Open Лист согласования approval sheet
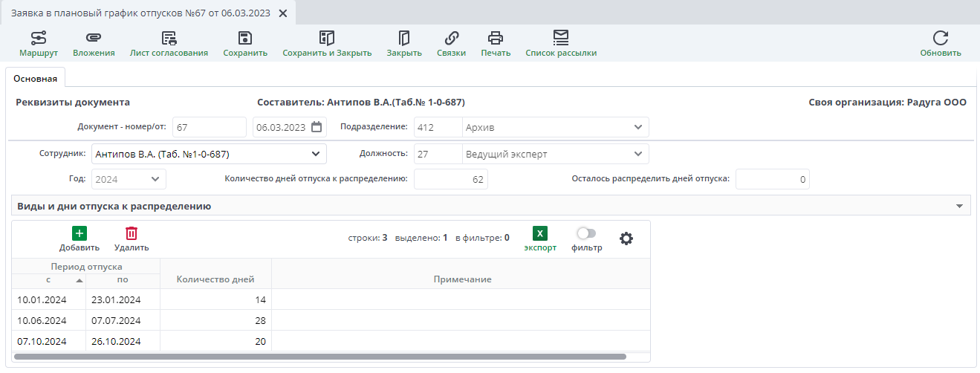 [169, 44]
